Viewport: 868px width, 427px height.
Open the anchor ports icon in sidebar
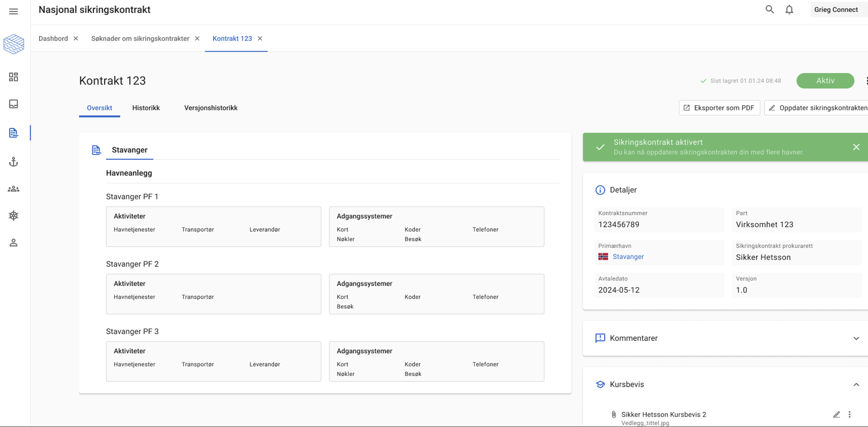tap(13, 162)
